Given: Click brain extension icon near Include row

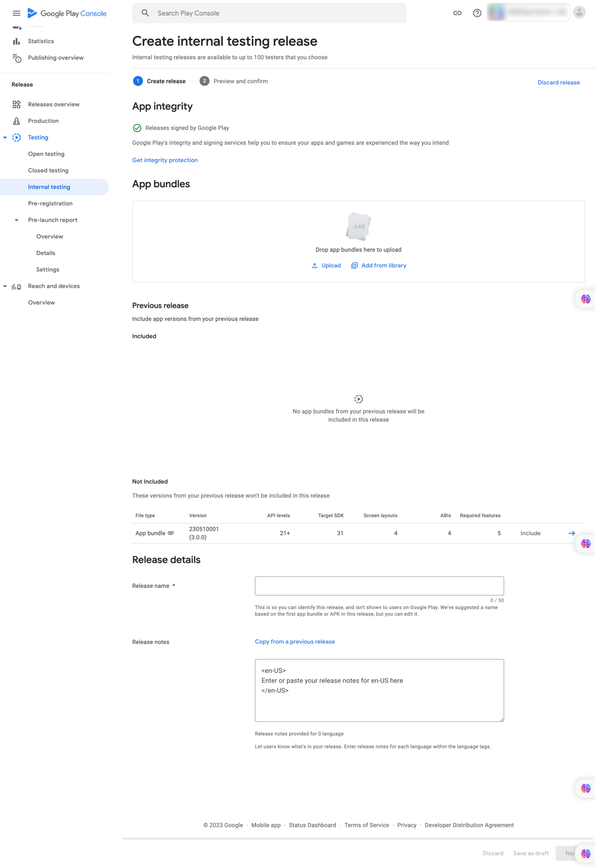Looking at the screenshot, I should 586,544.
